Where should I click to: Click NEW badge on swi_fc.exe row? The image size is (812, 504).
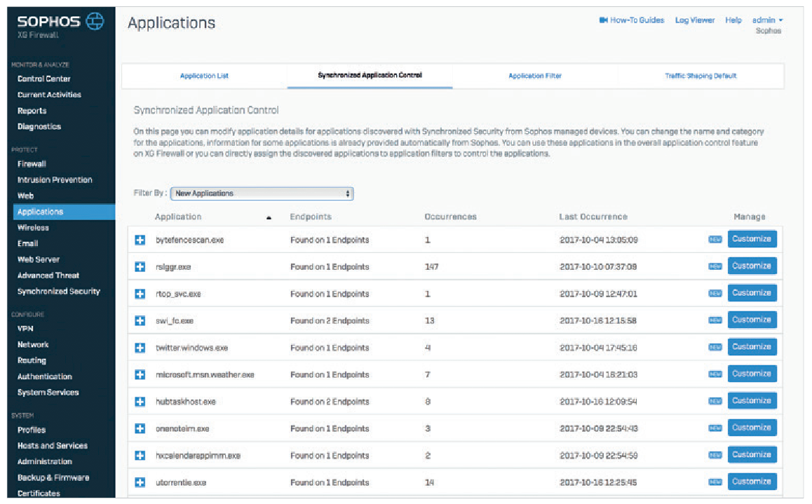click(x=715, y=320)
